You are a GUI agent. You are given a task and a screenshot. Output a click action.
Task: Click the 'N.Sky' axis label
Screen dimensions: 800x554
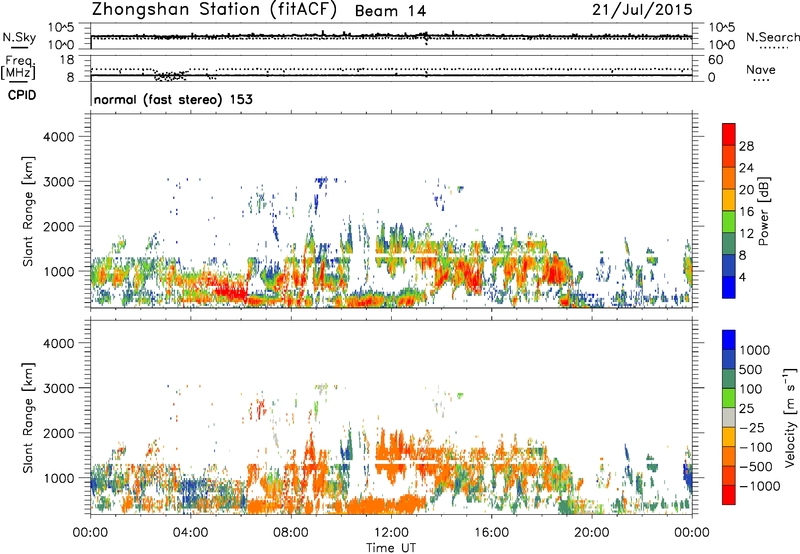(19, 37)
